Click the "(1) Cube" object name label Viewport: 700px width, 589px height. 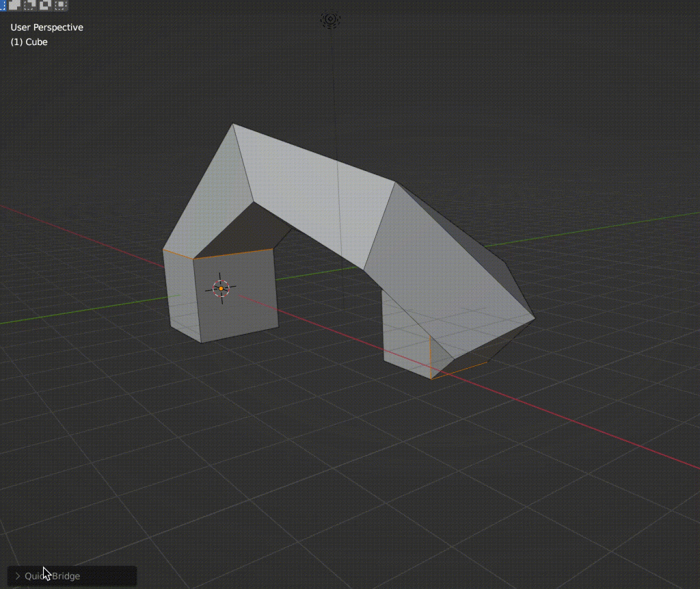click(28, 42)
